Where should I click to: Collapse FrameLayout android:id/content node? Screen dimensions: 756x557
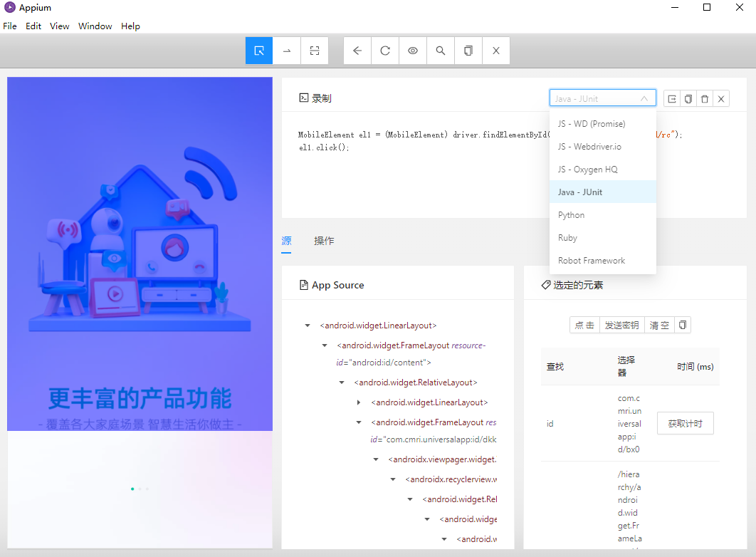pos(325,345)
